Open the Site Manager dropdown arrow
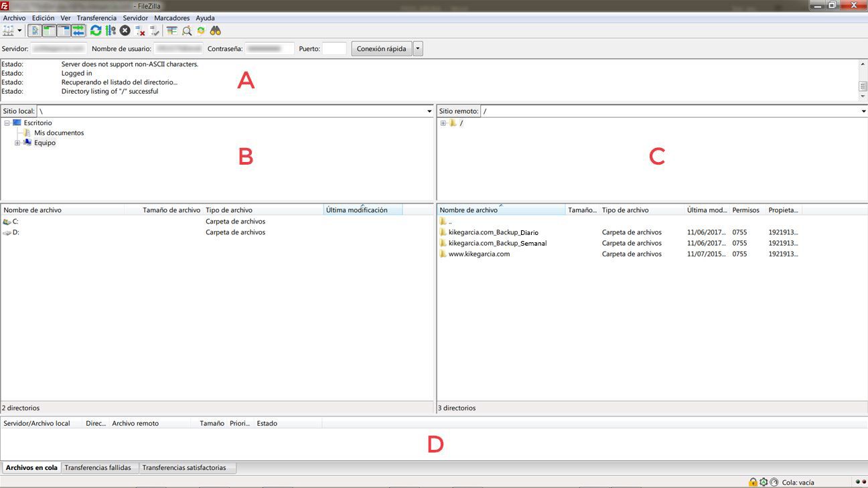 pos(19,30)
